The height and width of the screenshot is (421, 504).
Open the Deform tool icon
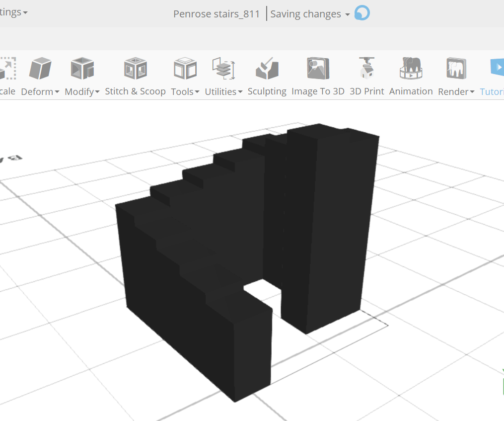[40, 68]
